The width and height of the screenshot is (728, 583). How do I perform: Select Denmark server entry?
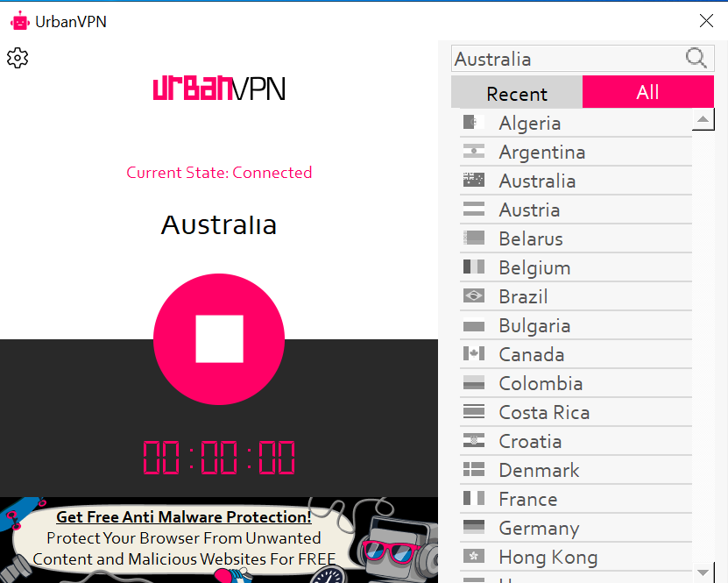click(x=576, y=470)
